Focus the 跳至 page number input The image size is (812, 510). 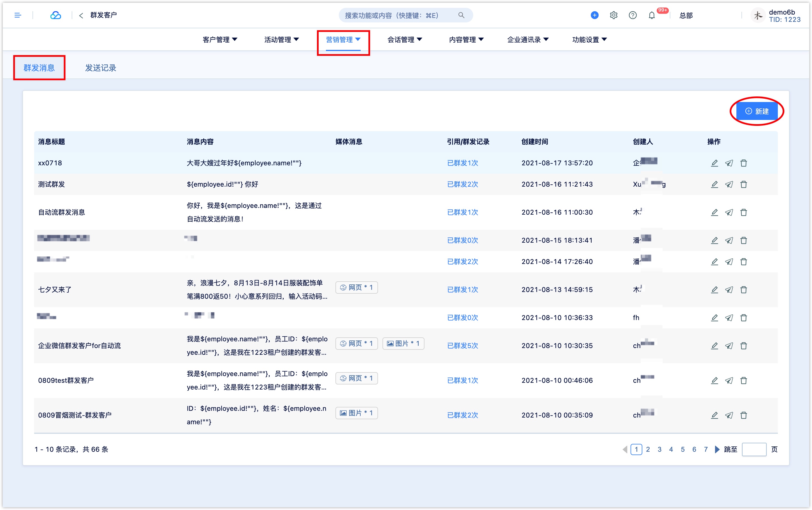point(754,449)
